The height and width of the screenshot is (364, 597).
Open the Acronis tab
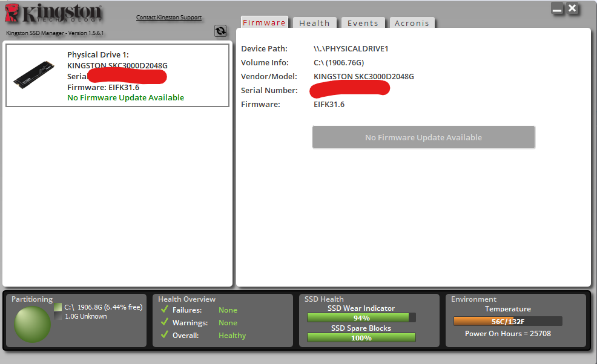click(x=412, y=23)
